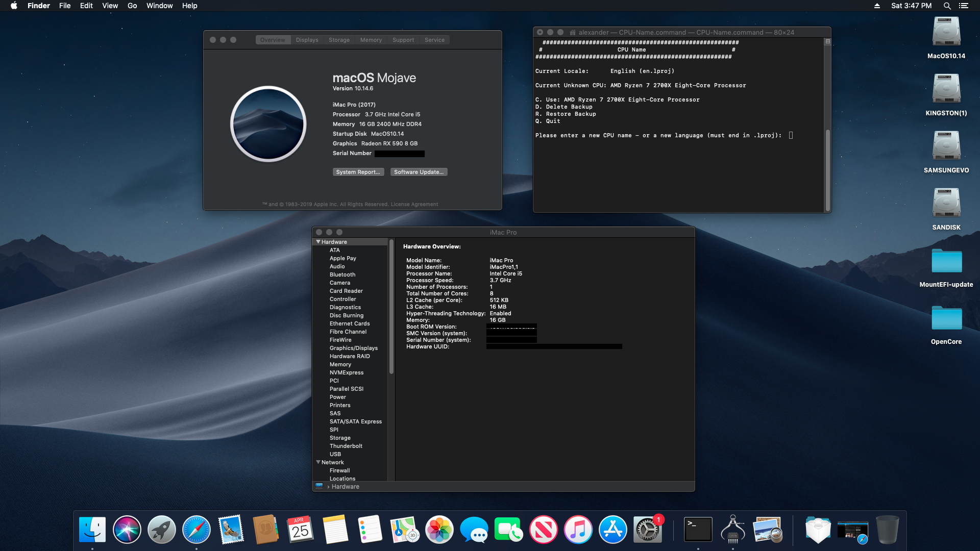Switch to the Storage tab
Screen dimensions: 980x551
339,40
